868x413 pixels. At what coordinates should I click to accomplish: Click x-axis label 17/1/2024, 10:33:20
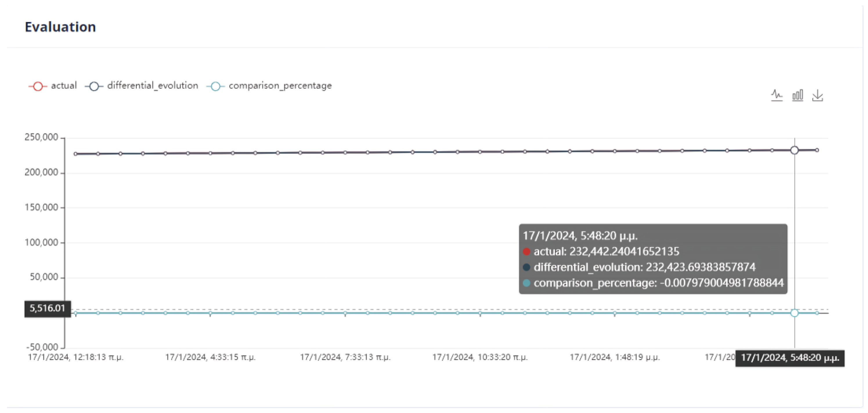tap(480, 357)
